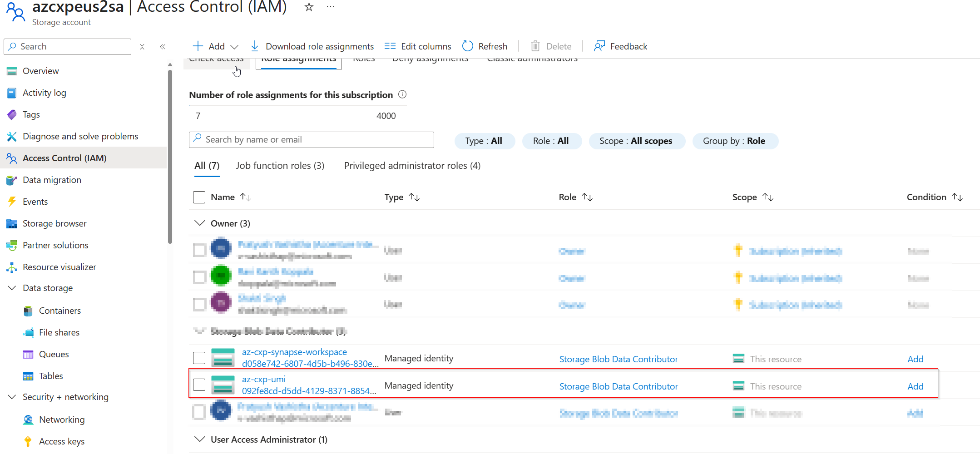
Task: Open the File shares icon
Action: pyautogui.click(x=28, y=333)
